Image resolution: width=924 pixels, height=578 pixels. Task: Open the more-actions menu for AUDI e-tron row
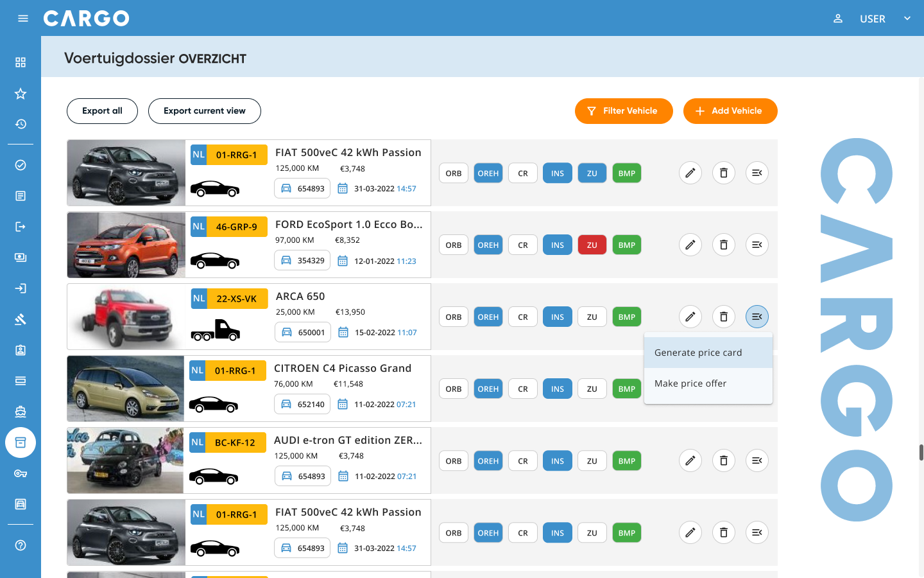(x=757, y=460)
